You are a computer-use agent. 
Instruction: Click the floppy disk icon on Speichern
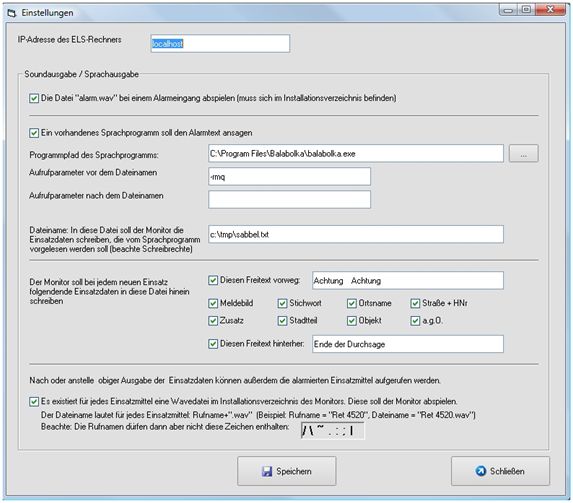pyautogui.click(x=267, y=471)
